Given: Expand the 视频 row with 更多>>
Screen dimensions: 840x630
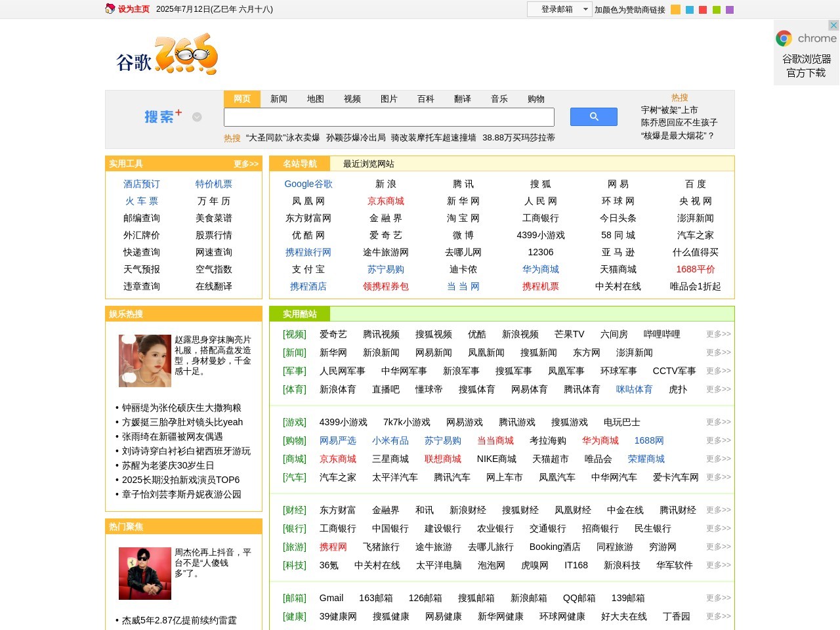Looking at the screenshot, I should tap(717, 334).
